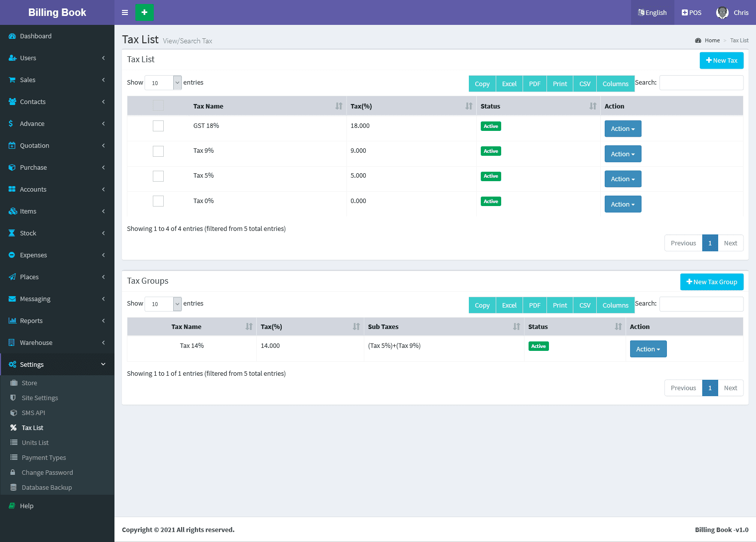Image resolution: width=756 pixels, height=542 pixels.
Task: Select the Tax 5% row checkbox
Action: coord(158,176)
